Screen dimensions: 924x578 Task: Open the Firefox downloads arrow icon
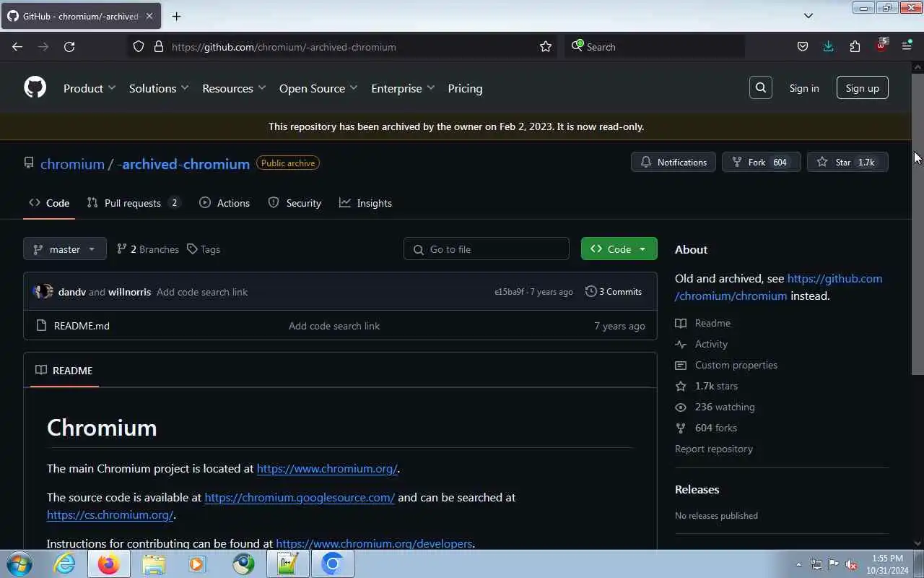828,46
